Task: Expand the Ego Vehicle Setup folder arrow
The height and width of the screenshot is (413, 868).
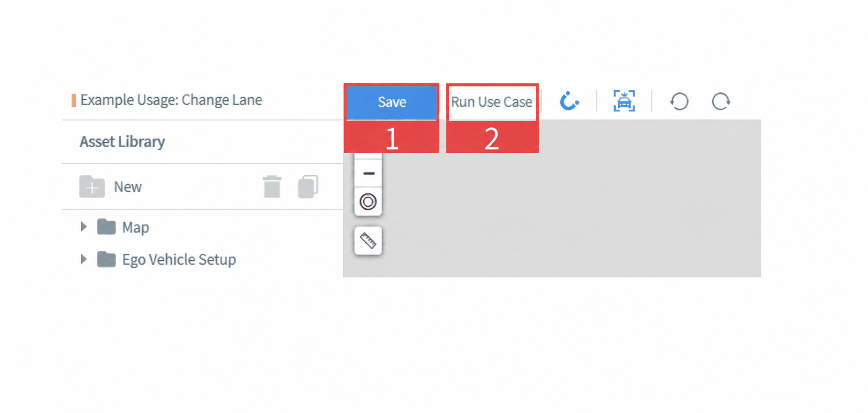Action: pos(84,259)
